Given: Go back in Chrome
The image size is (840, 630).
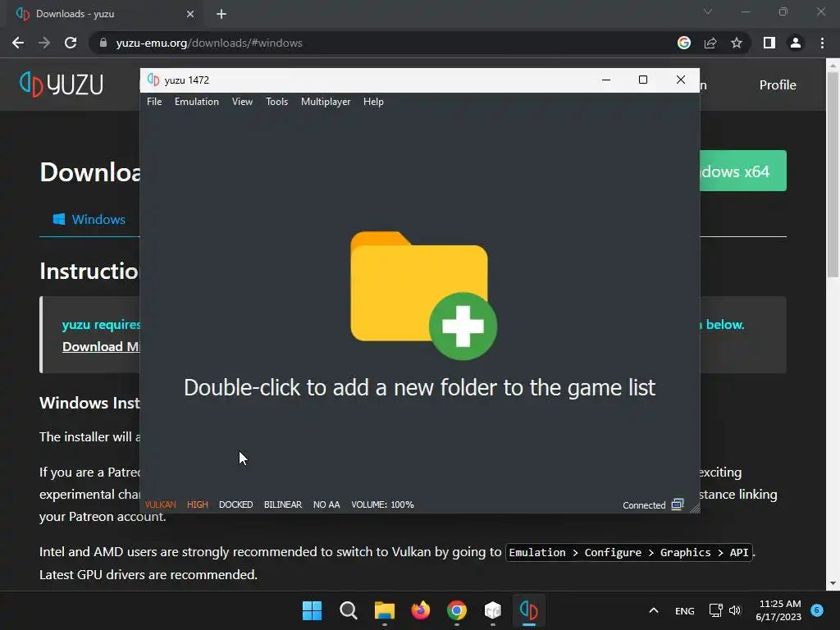Looking at the screenshot, I should click(18, 43).
